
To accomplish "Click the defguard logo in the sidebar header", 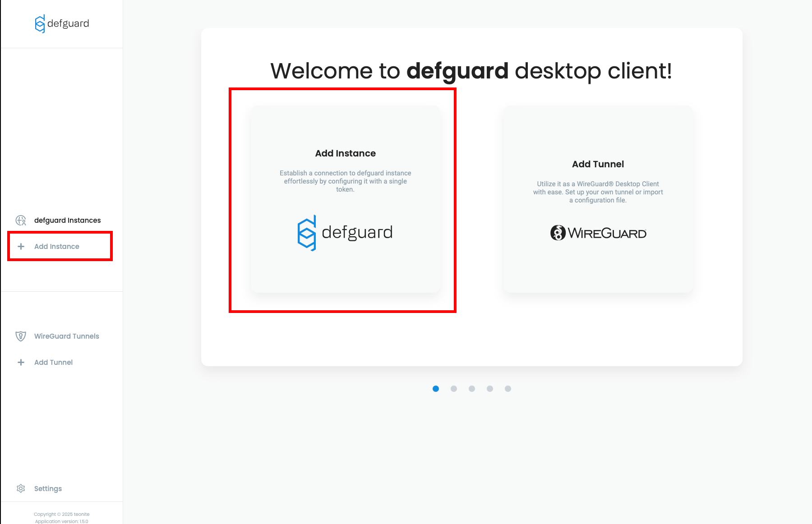I will point(62,23).
